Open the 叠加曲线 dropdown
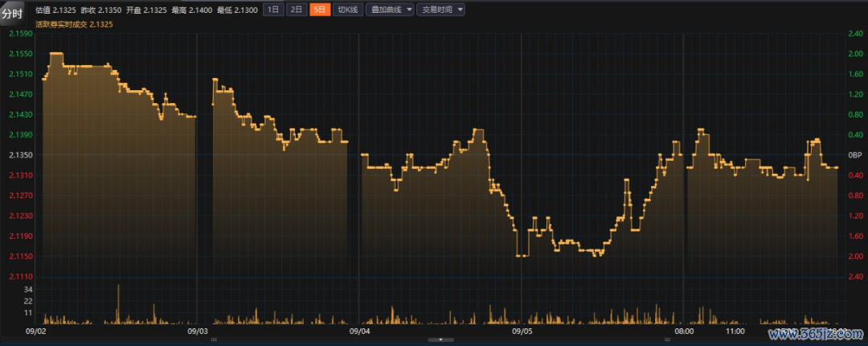The image size is (868, 346). click(x=390, y=10)
